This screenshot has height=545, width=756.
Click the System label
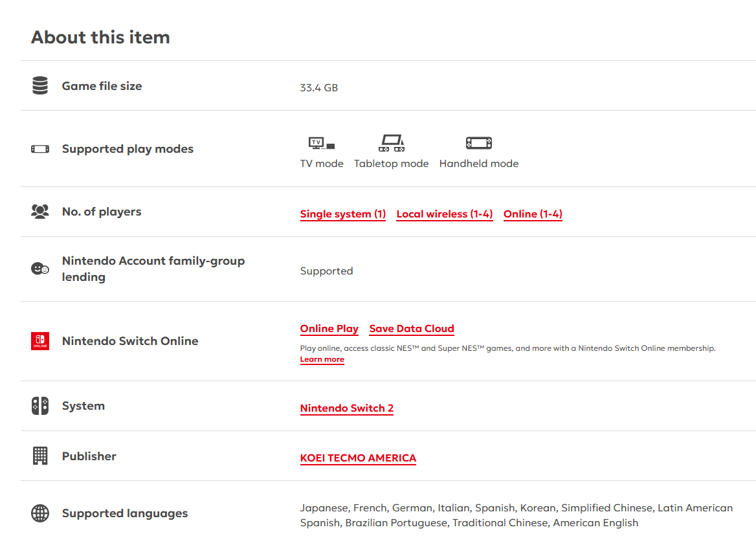click(x=83, y=406)
